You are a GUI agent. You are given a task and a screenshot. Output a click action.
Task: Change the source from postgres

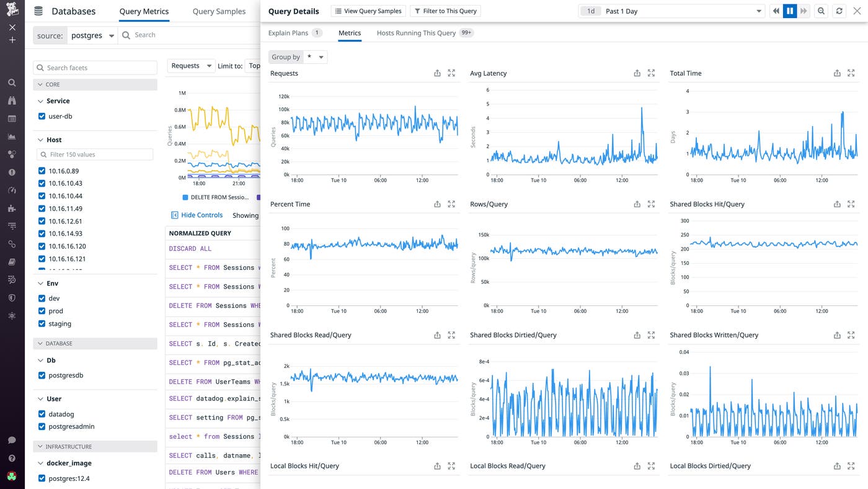tap(92, 35)
